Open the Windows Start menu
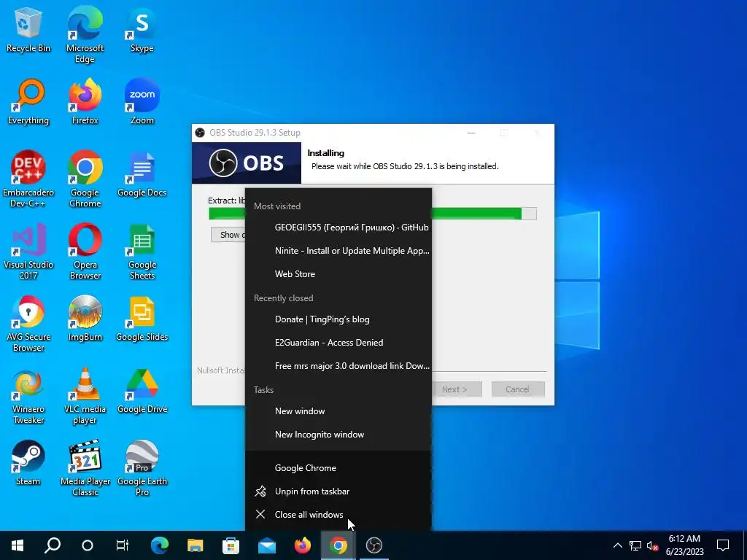Screen dimensions: 747x560 pyautogui.click(x=18, y=545)
